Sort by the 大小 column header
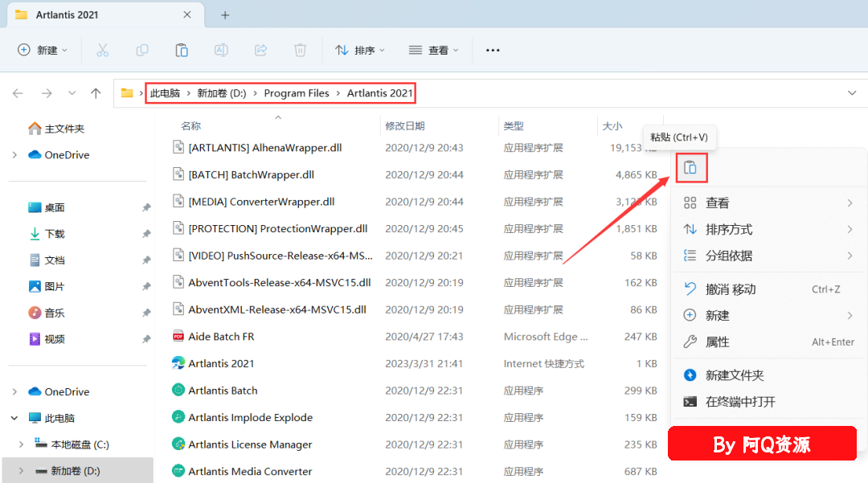 pyautogui.click(x=612, y=126)
